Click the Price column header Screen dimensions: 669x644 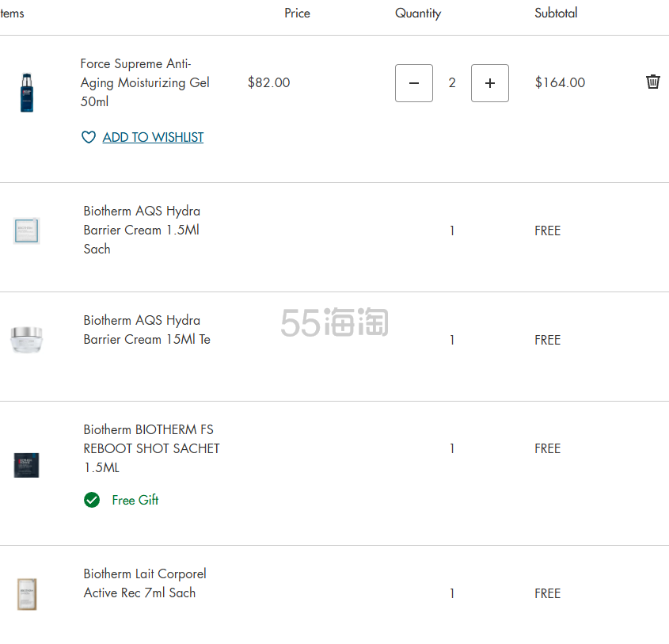pos(298,13)
